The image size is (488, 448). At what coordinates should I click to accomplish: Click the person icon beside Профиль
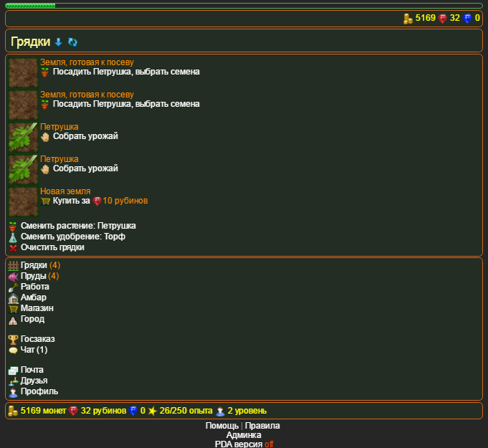click(13, 393)
